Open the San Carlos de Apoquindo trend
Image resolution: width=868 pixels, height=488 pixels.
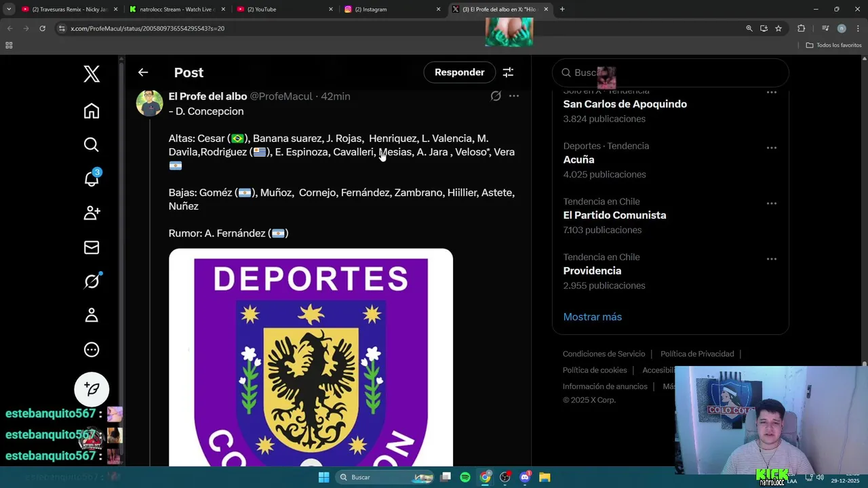(625, 104)
